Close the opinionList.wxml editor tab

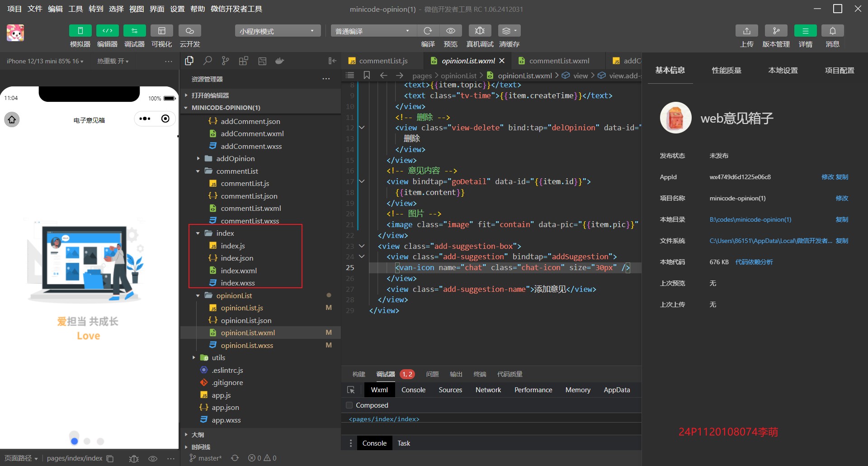click(502, 61)
